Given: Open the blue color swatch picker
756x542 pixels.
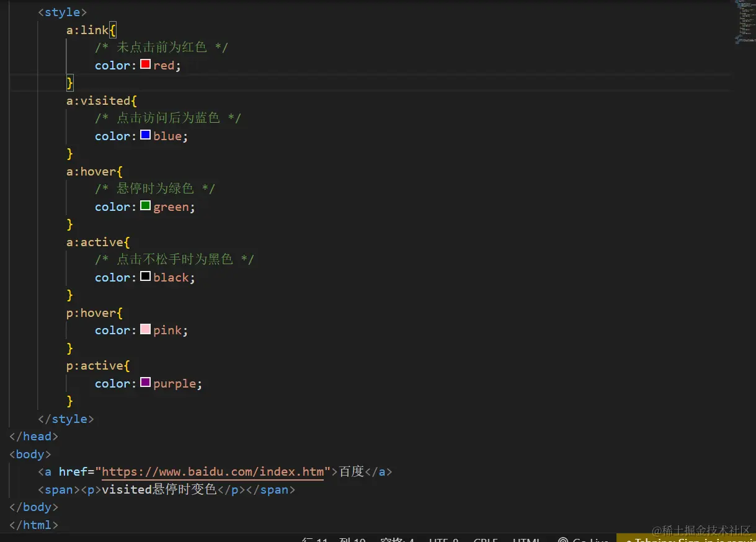Looking at the screenshot, I should 146,135.
